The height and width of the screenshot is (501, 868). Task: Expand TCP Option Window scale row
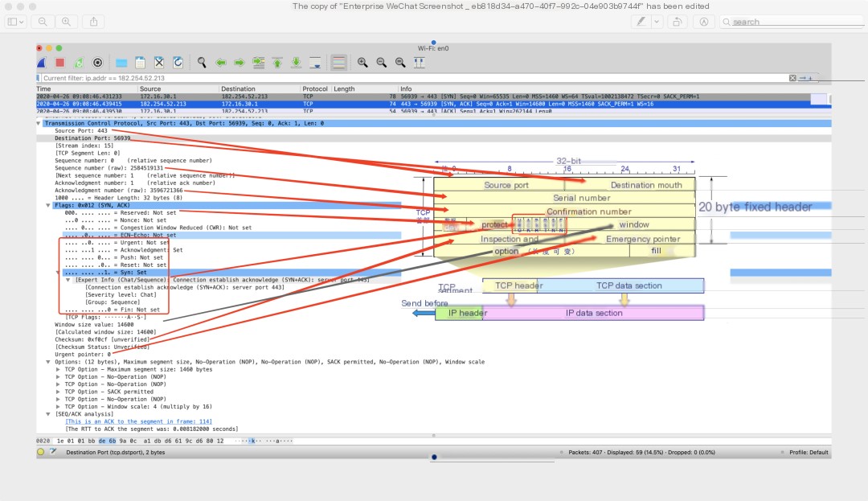tap(58, 407)
